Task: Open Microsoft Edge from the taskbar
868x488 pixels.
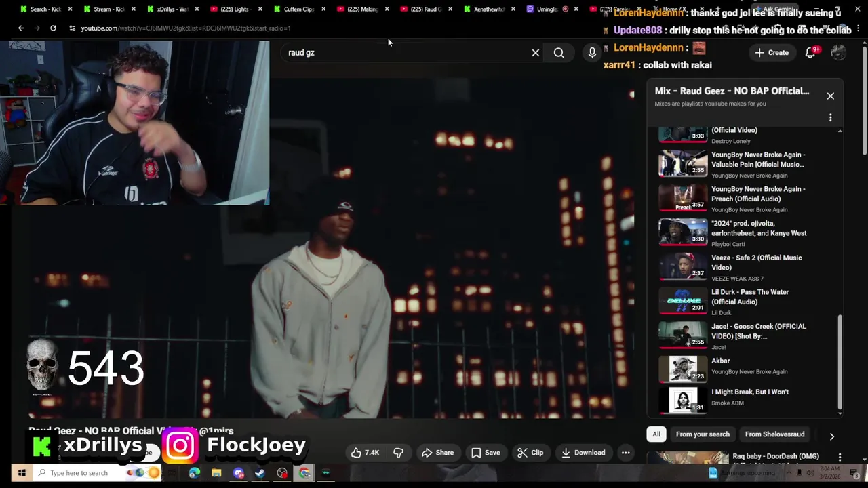Action: (x=195, y=472)
